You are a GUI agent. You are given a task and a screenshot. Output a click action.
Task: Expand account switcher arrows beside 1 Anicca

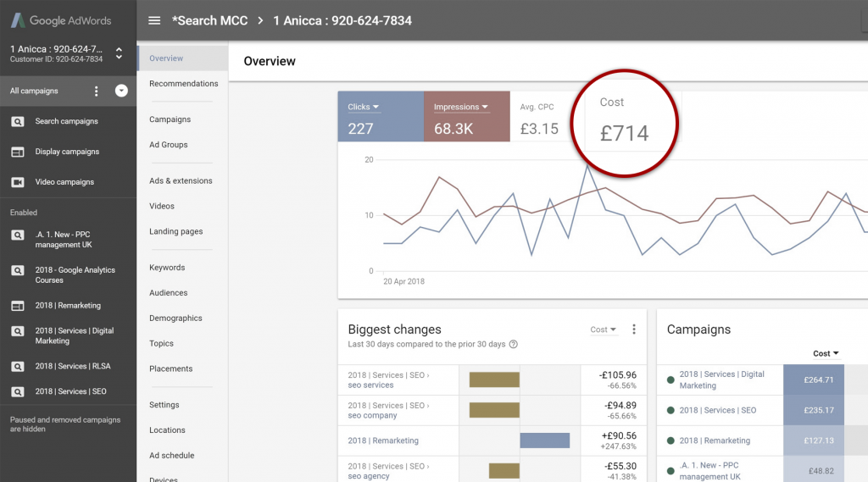point(119,53)
